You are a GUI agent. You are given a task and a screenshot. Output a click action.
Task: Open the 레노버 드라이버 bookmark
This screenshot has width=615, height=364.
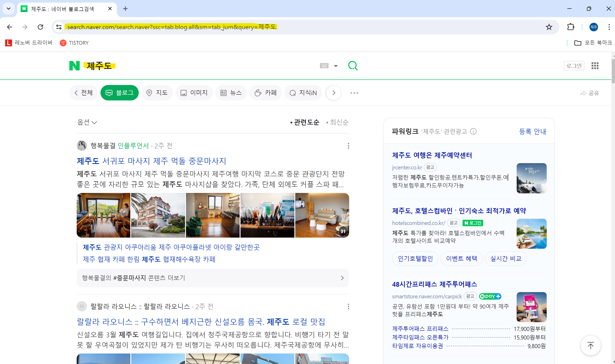tap(29, 43)
